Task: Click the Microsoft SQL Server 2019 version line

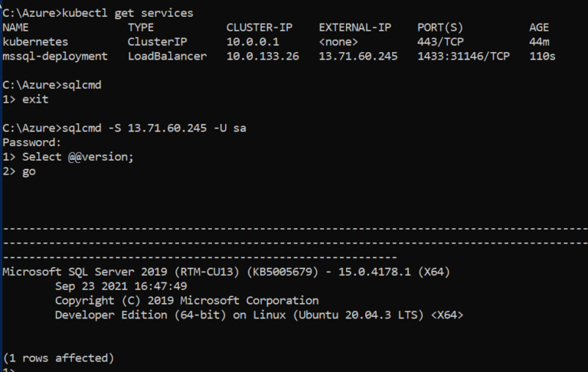Action: pos(226,272)
